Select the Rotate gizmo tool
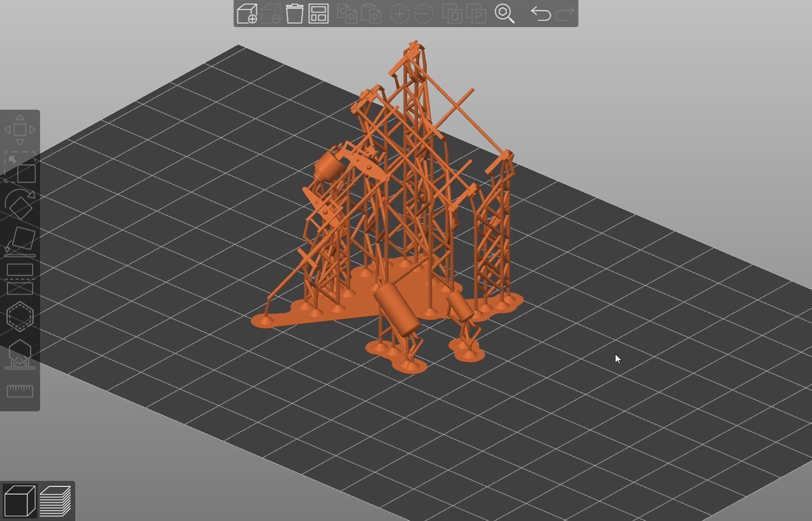 (20, 204)
